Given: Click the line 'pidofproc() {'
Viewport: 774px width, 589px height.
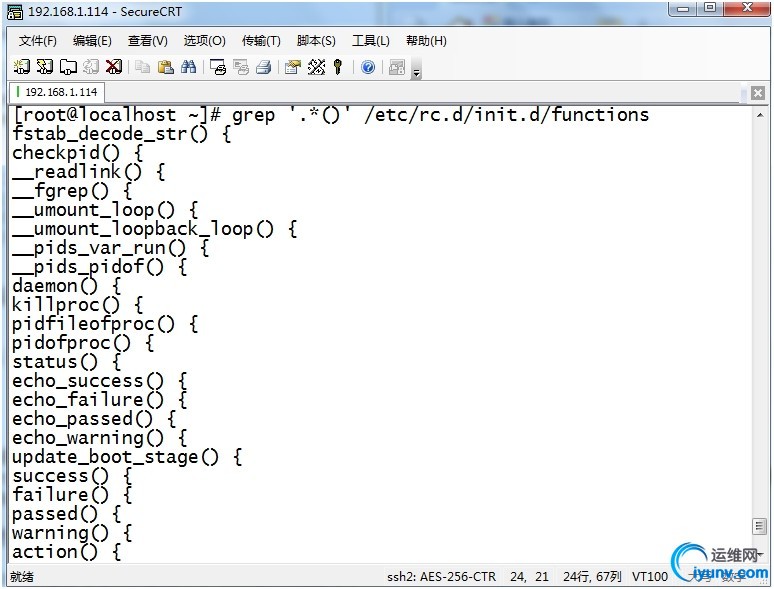Looking at the screenshot, I should 83,343.
